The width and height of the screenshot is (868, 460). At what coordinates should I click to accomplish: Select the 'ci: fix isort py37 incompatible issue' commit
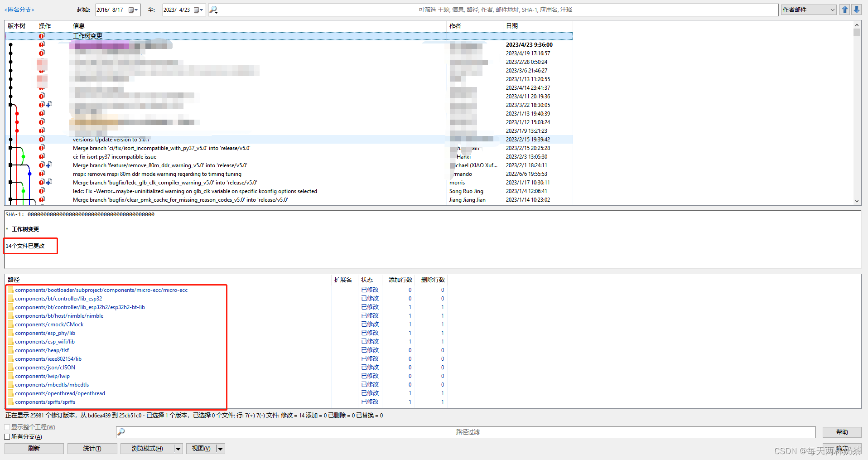[289, 156]
